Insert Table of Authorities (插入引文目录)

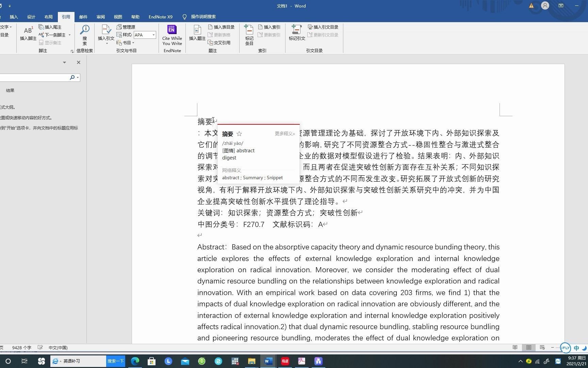pyautogui.click(x=323, y=27)
